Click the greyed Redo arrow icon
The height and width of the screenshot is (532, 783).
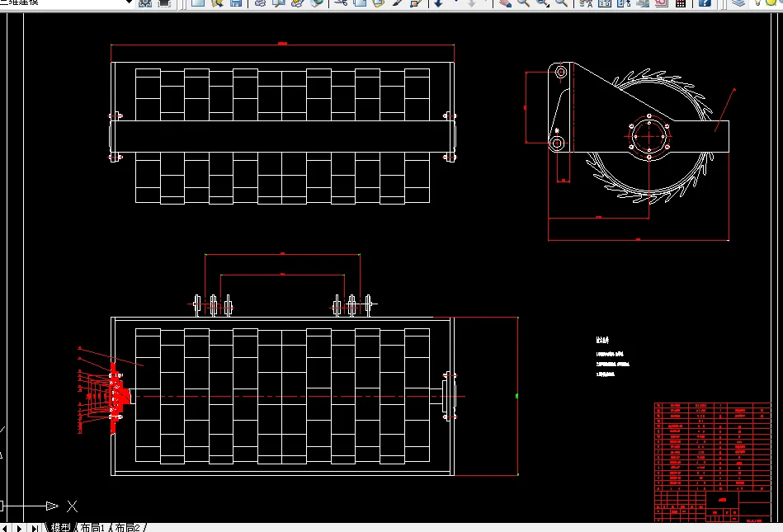(x=471, y=3)
